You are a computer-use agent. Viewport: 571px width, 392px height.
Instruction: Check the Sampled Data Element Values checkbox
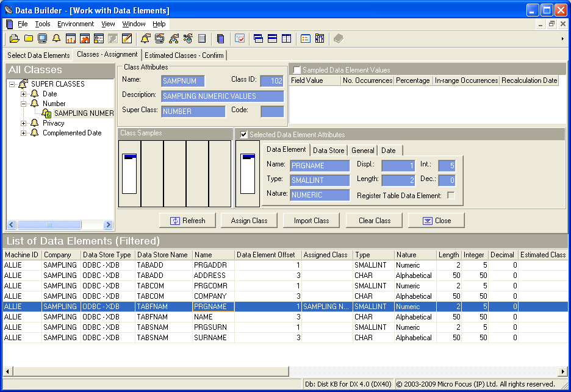[x=297, y=68]
